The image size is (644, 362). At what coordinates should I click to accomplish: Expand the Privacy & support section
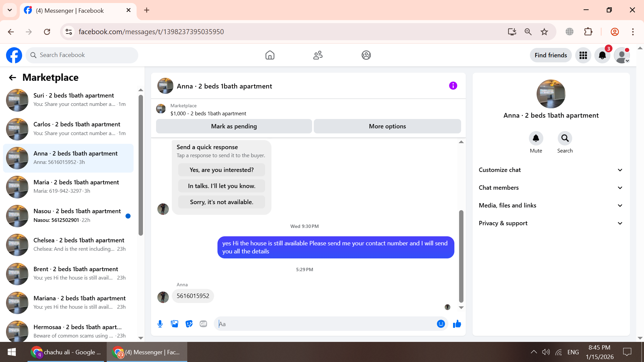pos(551,223)
